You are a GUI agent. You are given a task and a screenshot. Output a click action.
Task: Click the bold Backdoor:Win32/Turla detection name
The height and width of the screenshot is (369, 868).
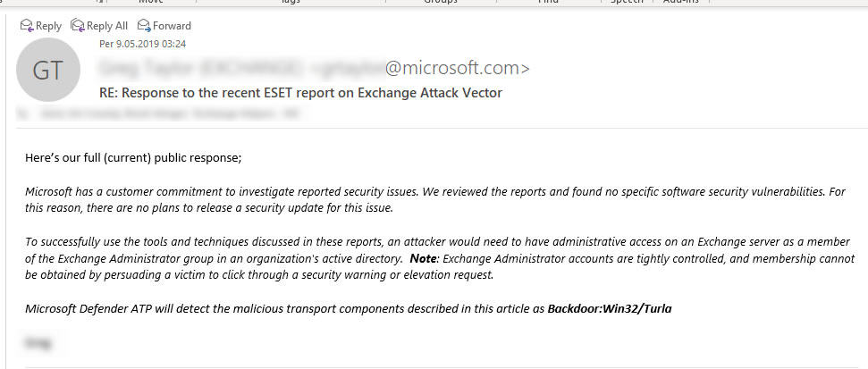click(x=610, y=309)
